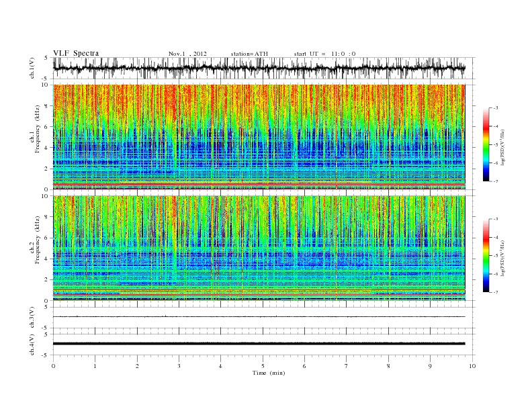Click the "Time (min)" axis title
Screen dimensions: 532x411
click(x=269, y=373)
